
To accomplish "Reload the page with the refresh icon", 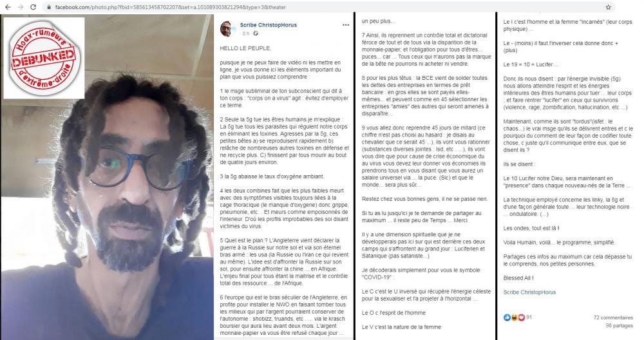I will pos(33,7).
